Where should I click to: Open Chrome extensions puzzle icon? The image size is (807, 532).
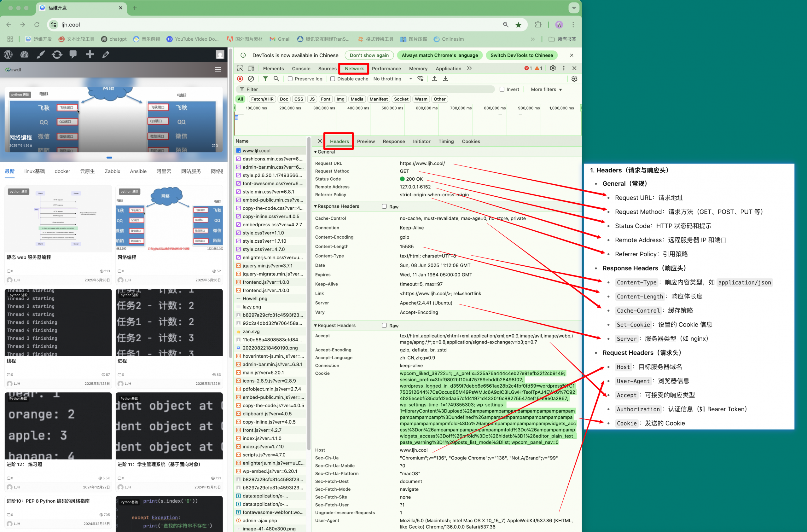538,25
